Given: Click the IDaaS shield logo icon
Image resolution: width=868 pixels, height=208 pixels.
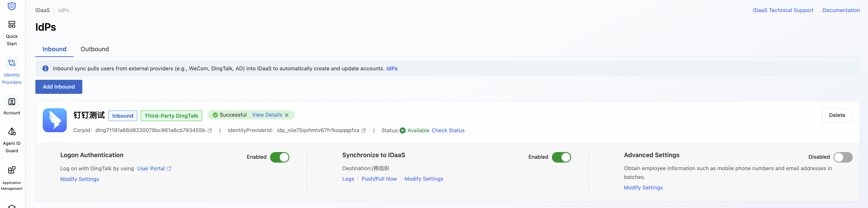Looking at the screenshot, I should 12,6.
